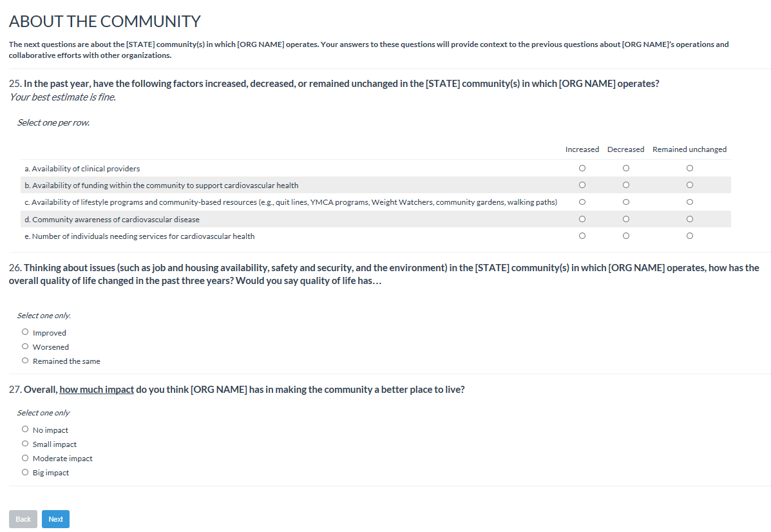
Task: Select Improved for quality of life
Action: tap(25, 332)
